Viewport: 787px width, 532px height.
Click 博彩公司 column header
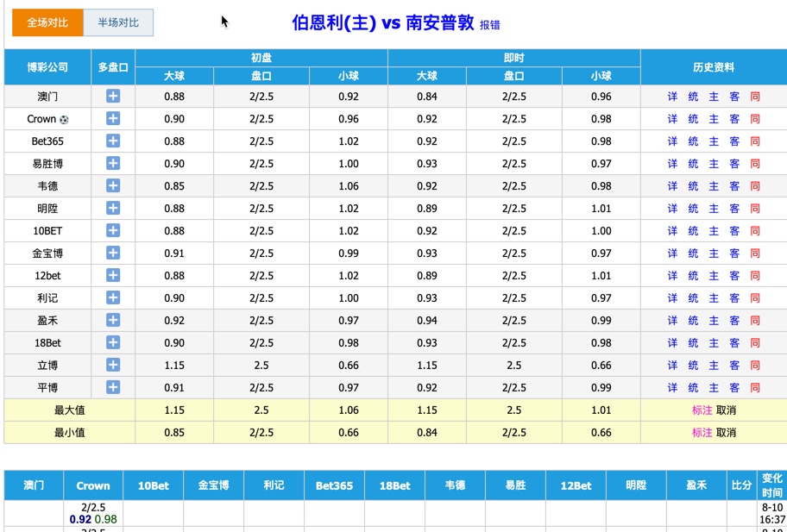(x=47, y=67)
